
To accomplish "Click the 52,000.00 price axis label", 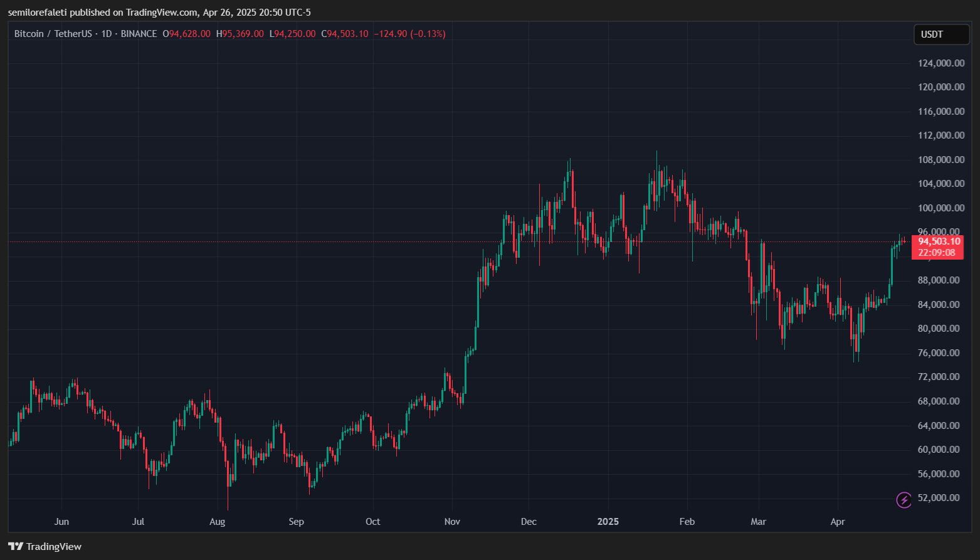I will pyautogui.click(x=939, y=498).
